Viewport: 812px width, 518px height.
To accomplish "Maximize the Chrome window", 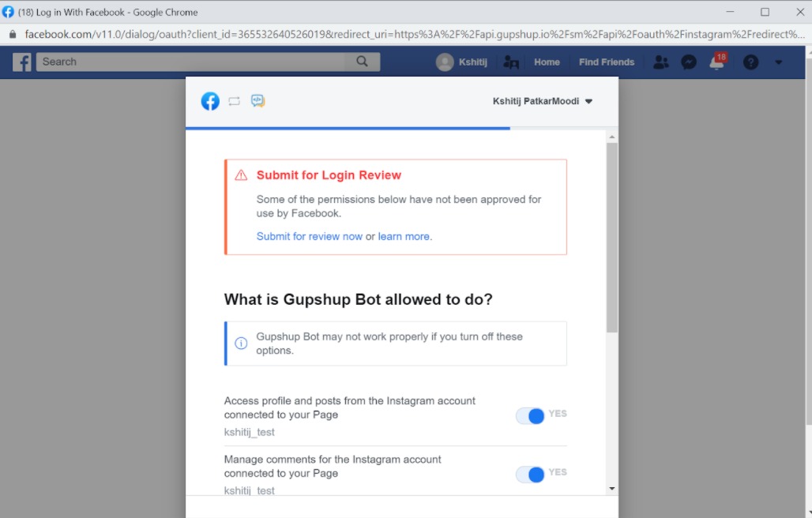I will pos(765,12).
